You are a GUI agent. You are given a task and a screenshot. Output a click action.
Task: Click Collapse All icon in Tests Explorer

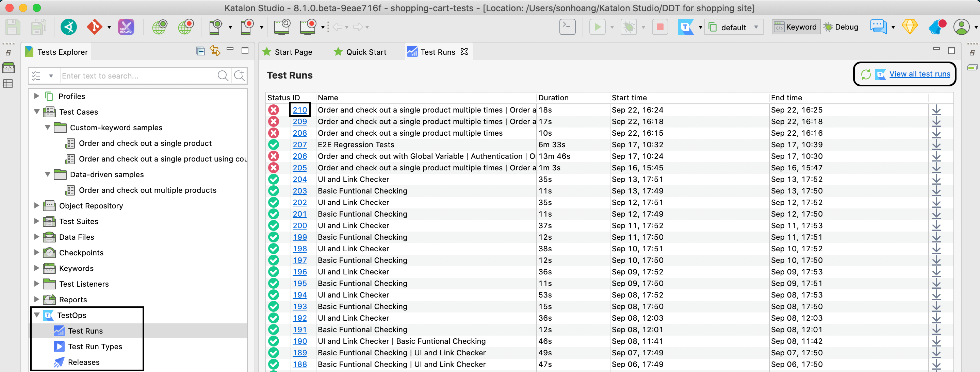(200, 51)
